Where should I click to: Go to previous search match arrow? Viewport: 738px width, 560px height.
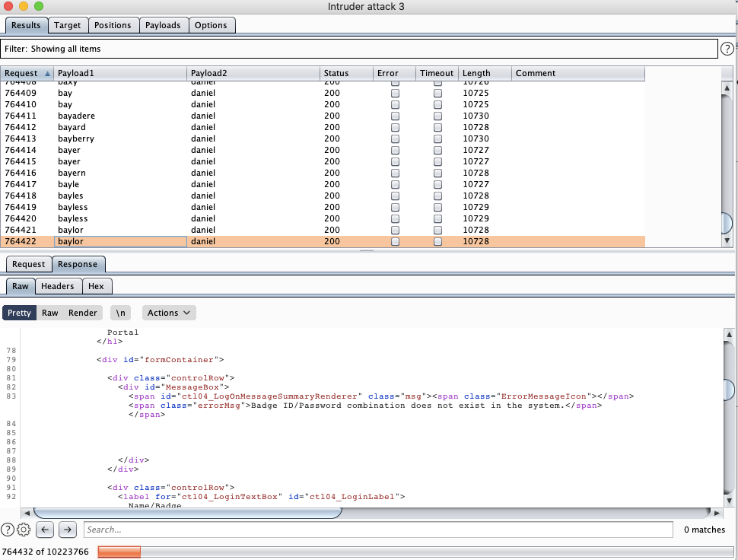click(45, 530)
